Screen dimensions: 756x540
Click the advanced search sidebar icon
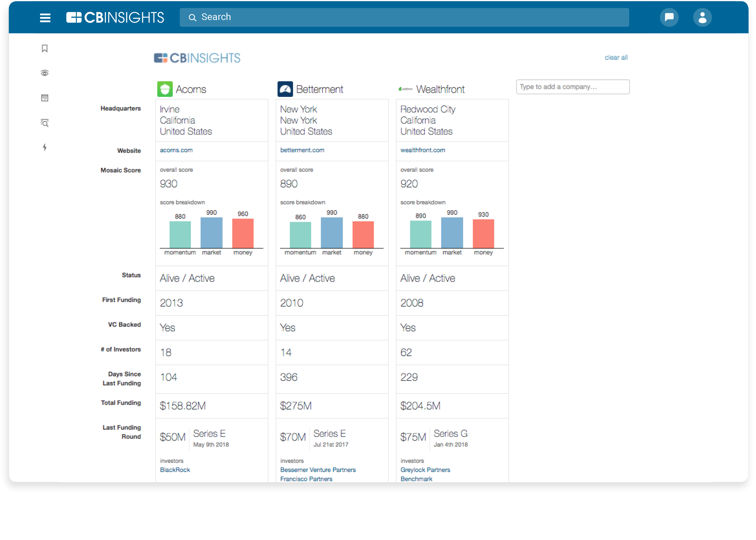tap(45, 123)
